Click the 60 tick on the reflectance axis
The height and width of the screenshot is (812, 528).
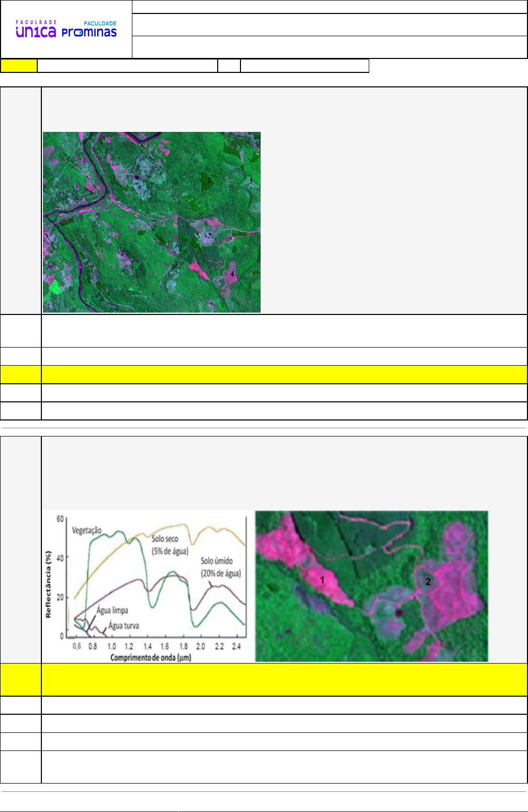coord(61,519)
